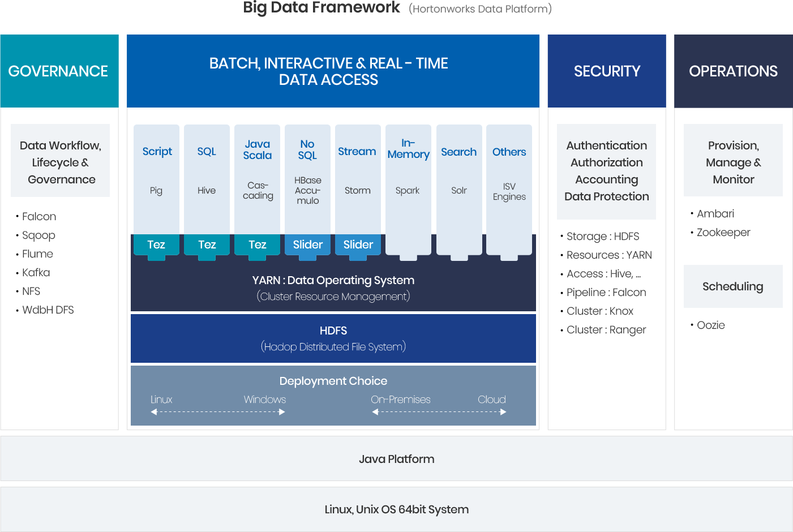Select the BATCH, INTERACTIVE & REAL-TIME DATA ACCESS header
The image size is (793, 532).
pos(333,71)
